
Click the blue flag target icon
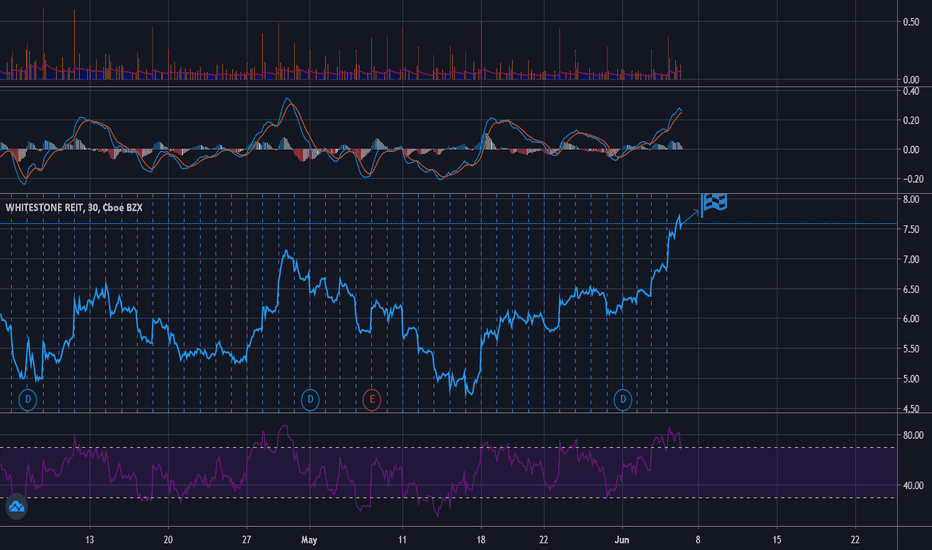(x=714, y=204)
